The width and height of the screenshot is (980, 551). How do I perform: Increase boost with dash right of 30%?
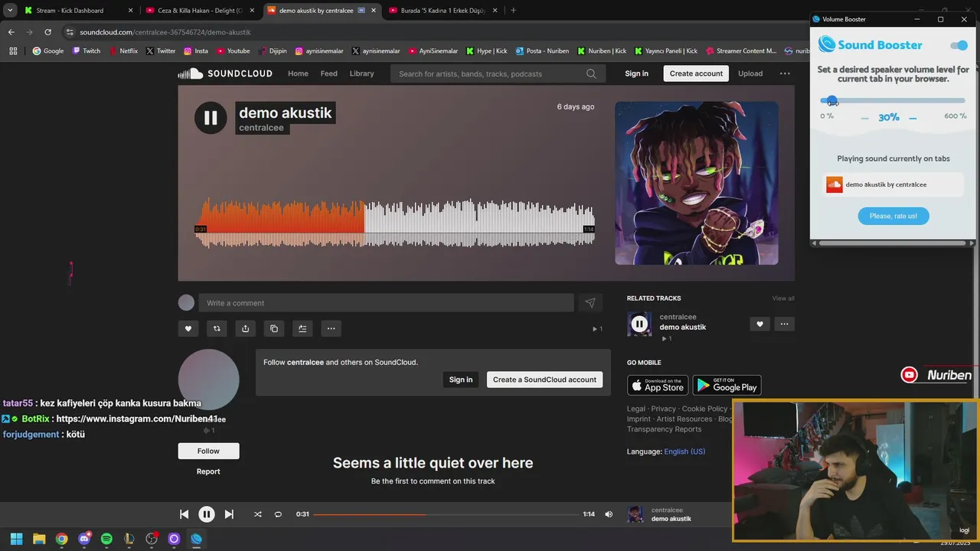click(x=913, y=118)
